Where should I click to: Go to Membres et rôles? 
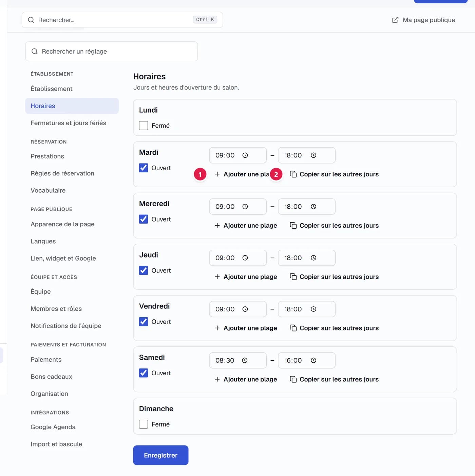point(72,309)
